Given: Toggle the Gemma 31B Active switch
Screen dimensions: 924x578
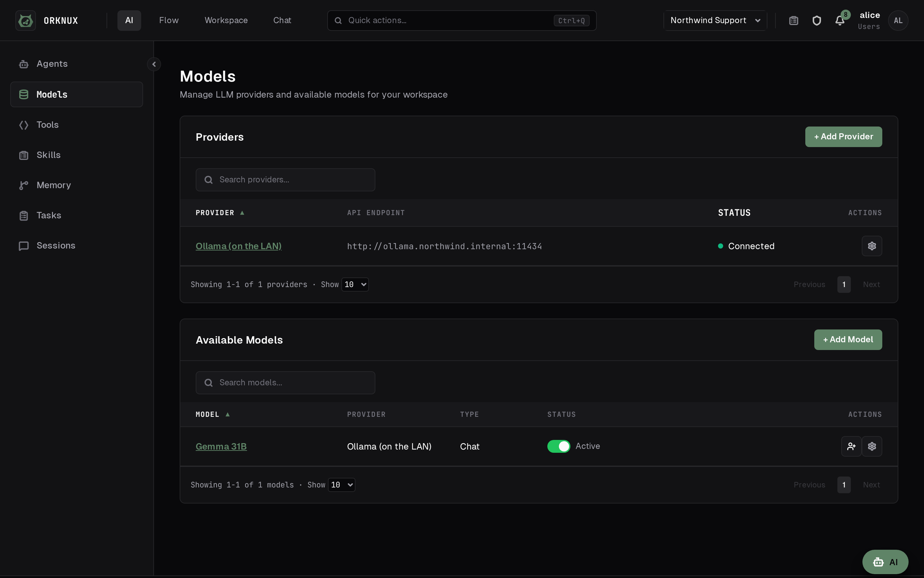Looking at the screenshot, I should pyautogui.click(x=559, y=446).
